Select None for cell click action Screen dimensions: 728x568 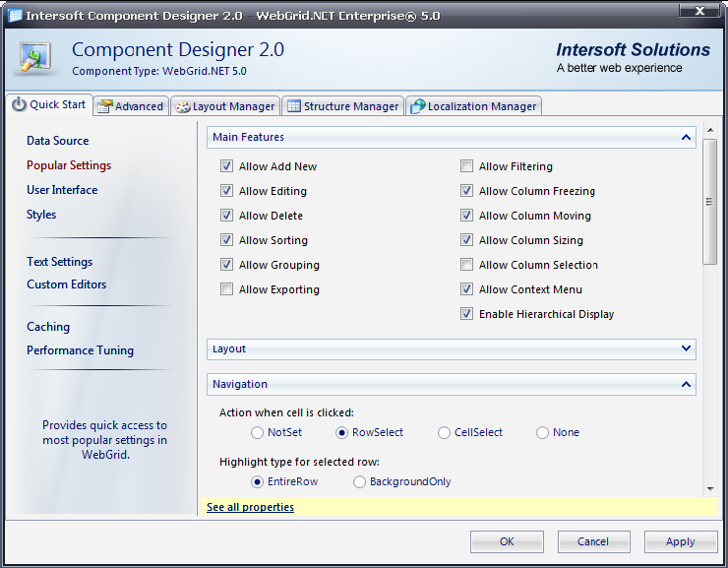[x=542, y=433]
